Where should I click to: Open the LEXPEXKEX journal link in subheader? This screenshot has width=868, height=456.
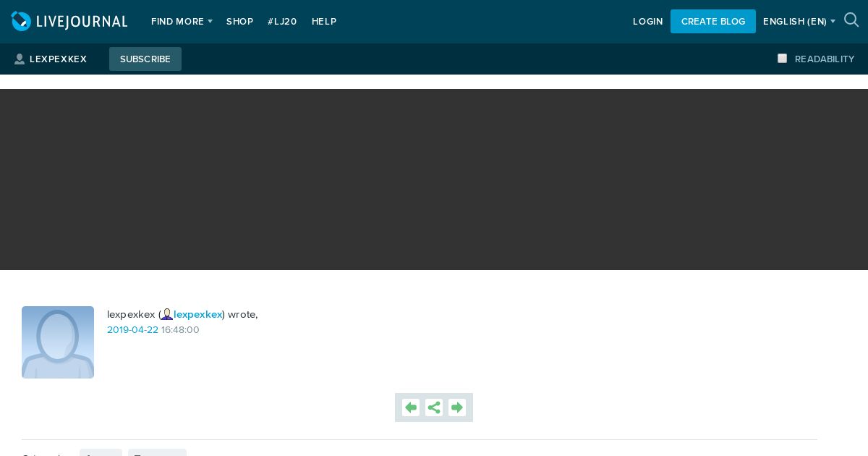(58, 59)
